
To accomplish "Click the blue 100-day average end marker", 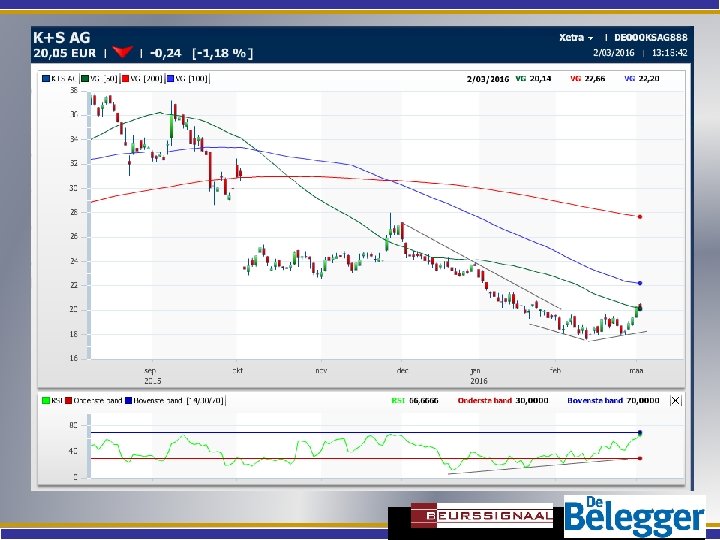I will 640,283.
